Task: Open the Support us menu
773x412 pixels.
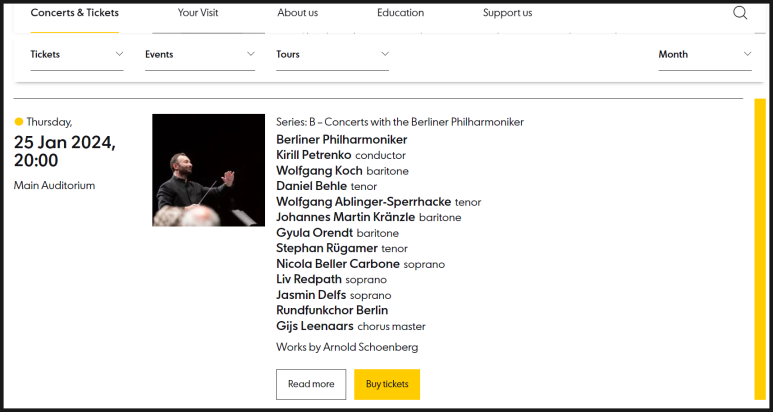Action: click(x=507, y=13)
